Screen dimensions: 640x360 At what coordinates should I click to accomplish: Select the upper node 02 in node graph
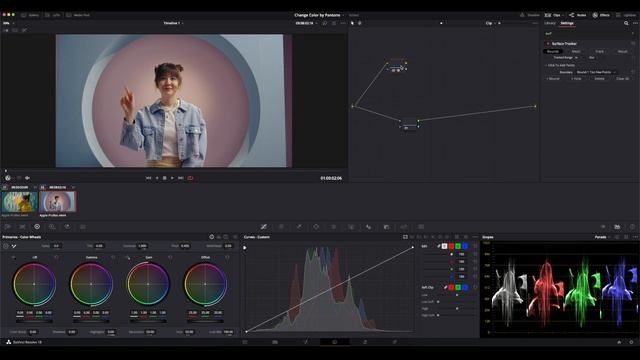396,66
